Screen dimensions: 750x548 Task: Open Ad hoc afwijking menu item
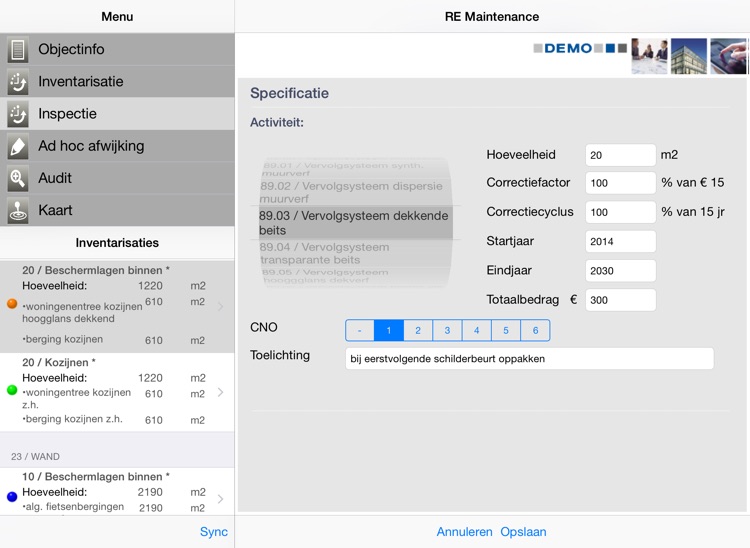point(117,146)
